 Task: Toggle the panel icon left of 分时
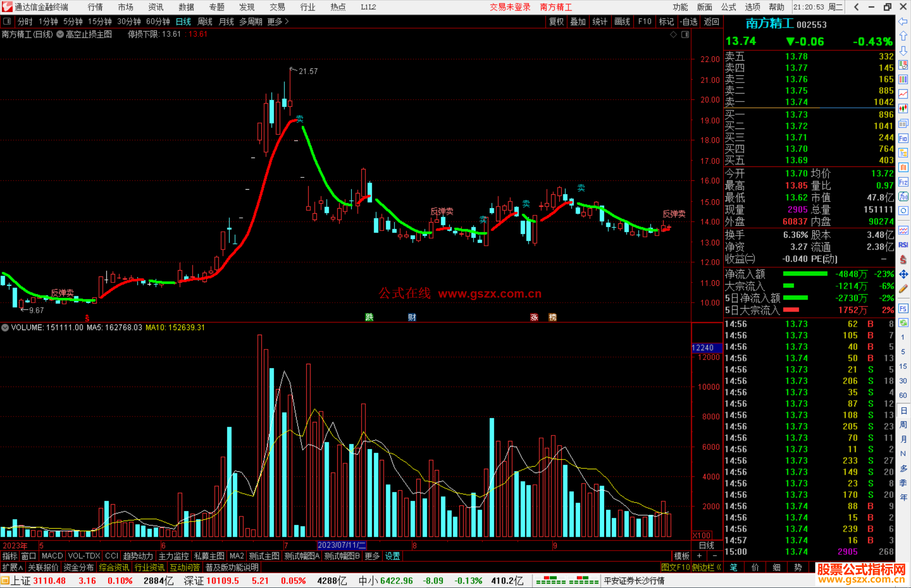tap(7, 21)
